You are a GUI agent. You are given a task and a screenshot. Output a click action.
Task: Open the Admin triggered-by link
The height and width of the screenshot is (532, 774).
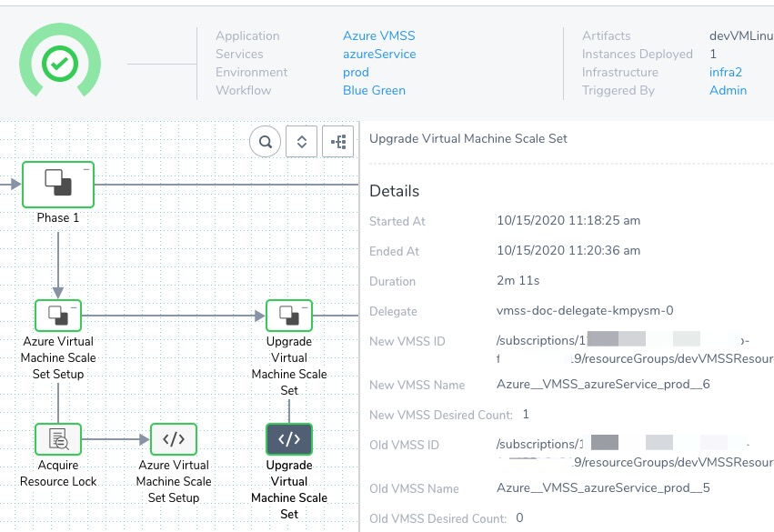(x=729, y=90)
